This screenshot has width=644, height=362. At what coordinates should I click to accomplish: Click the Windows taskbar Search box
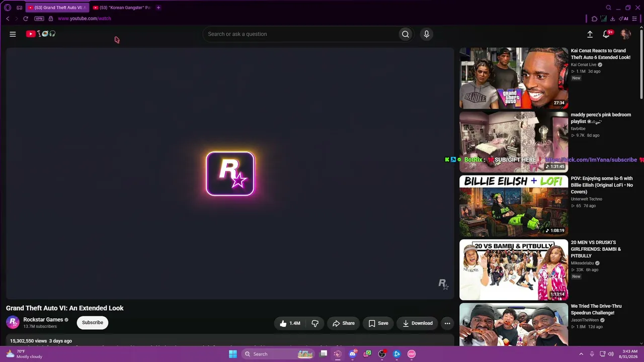pyautogui.click(x=278, y=354)
